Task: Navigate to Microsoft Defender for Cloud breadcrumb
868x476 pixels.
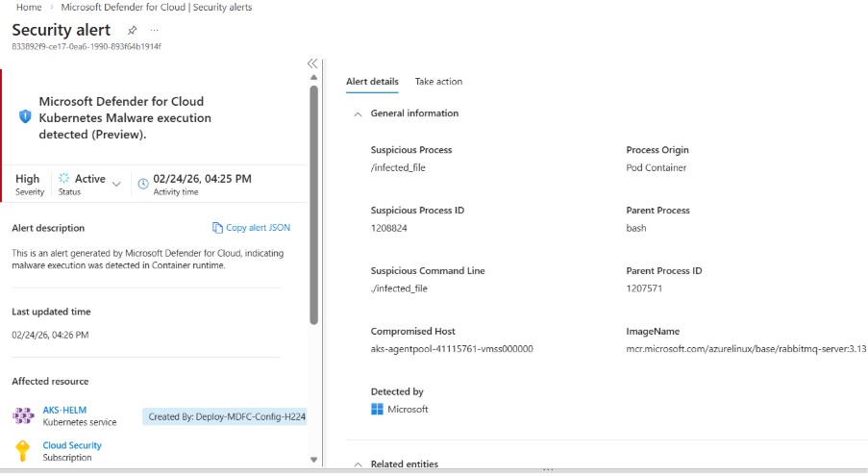Action: pos(168,7)
